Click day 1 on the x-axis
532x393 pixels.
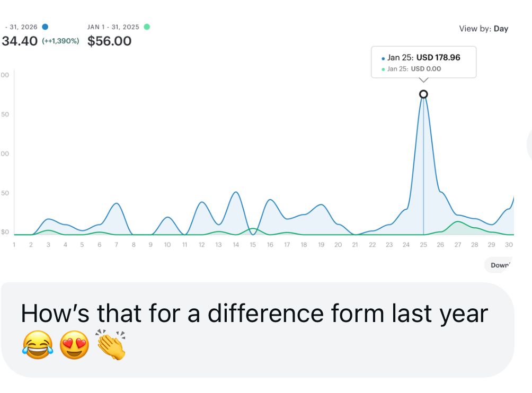point(14,245)
